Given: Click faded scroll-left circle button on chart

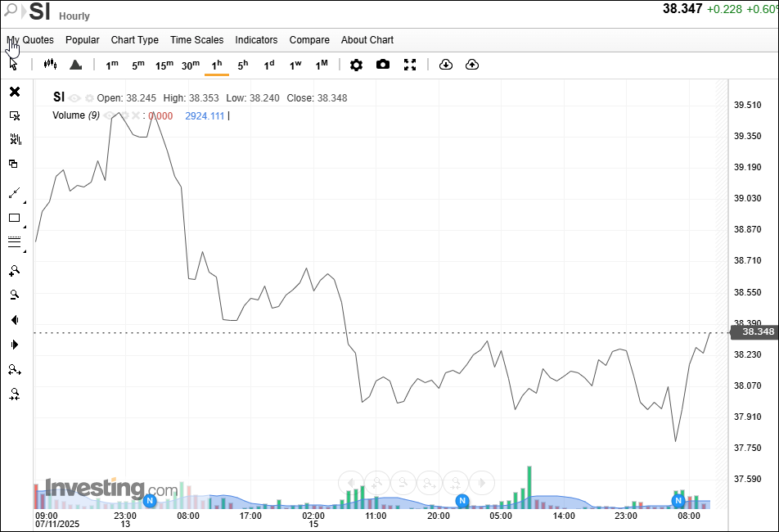Looking at the screenshot, I should (351, 482).
